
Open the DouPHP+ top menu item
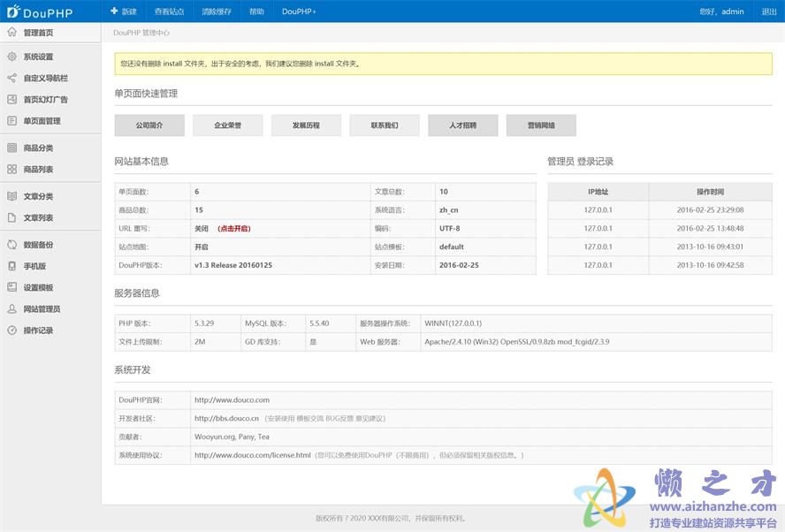[299, 11]
